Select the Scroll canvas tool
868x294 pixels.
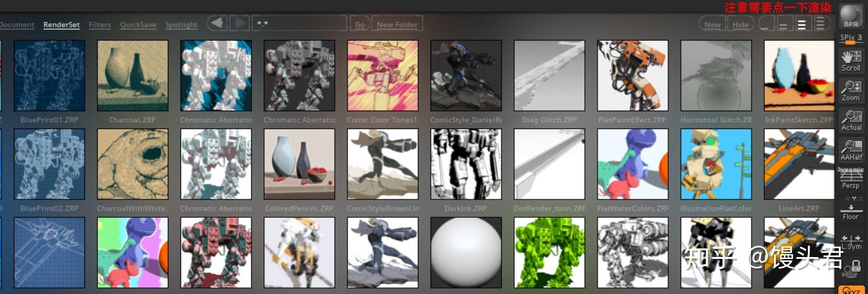tap(851, 61)
